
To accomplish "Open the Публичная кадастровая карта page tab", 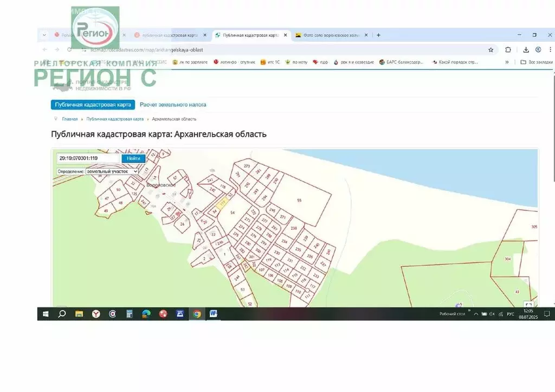I will tap(93, 105).
